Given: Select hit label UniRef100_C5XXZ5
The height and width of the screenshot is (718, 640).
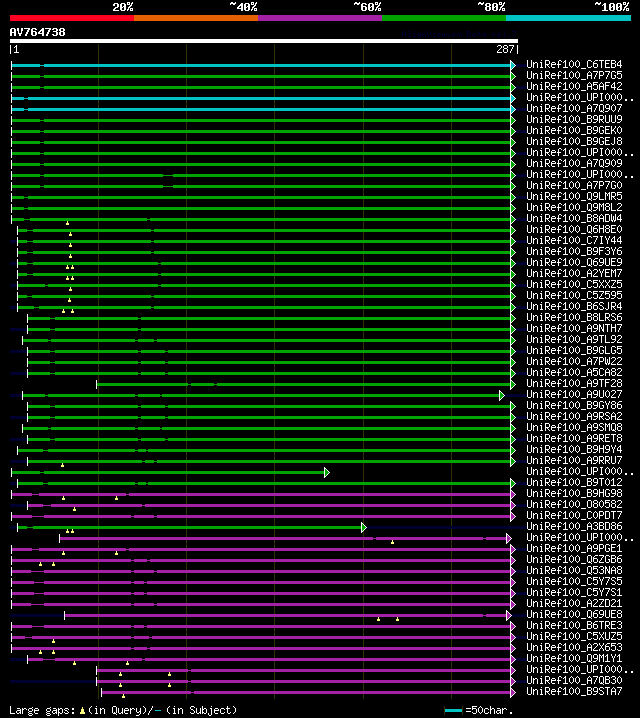Looking at the screenshot, I should point(574,284).
